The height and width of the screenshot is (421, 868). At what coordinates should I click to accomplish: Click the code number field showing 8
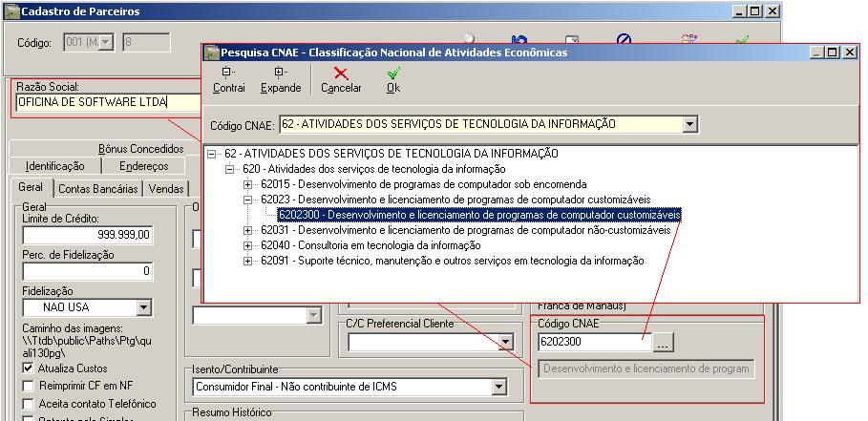point(146,42)
